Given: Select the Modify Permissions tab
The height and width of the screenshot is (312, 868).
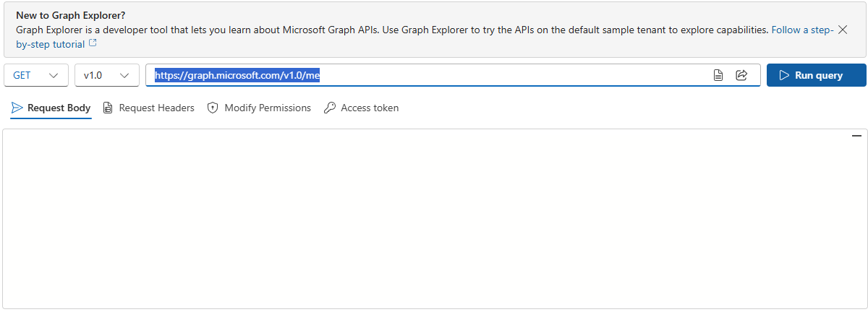Looking at the screenshot, I should pos(267,108).
